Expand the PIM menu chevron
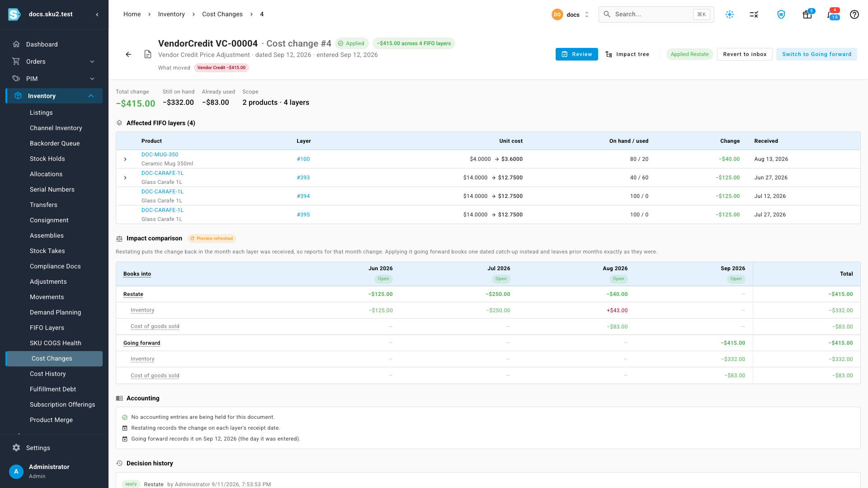This screenshot has height=488, width=868. 92,79
